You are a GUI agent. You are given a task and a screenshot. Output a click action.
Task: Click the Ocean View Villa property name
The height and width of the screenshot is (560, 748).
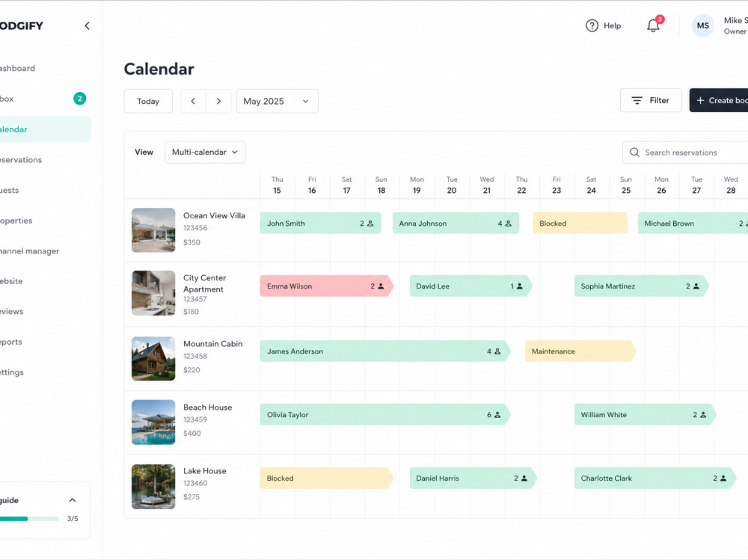pos(214,215)
